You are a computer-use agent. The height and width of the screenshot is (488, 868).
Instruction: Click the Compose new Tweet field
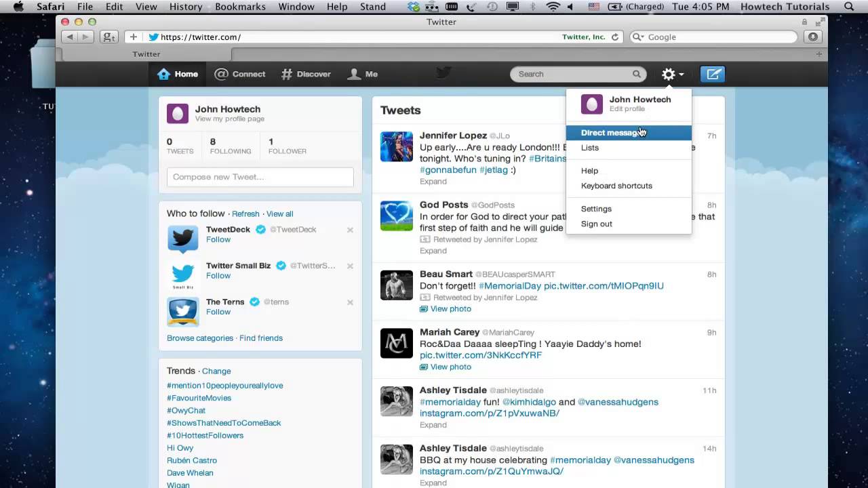tap(260, 177)
